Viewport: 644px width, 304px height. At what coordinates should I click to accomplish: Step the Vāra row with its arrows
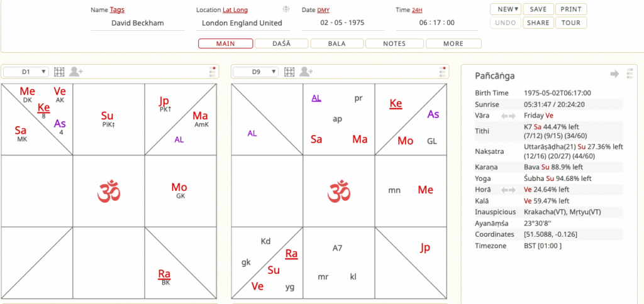[508, 116]
